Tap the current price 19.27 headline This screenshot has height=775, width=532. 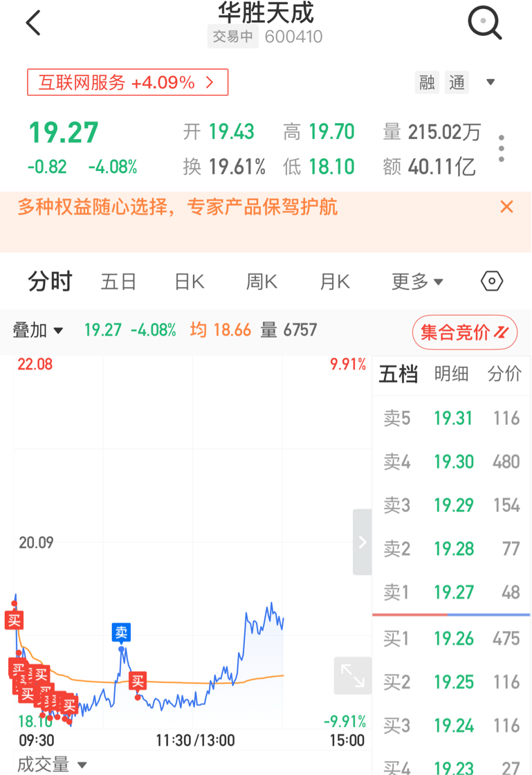[x=64, y=132]
